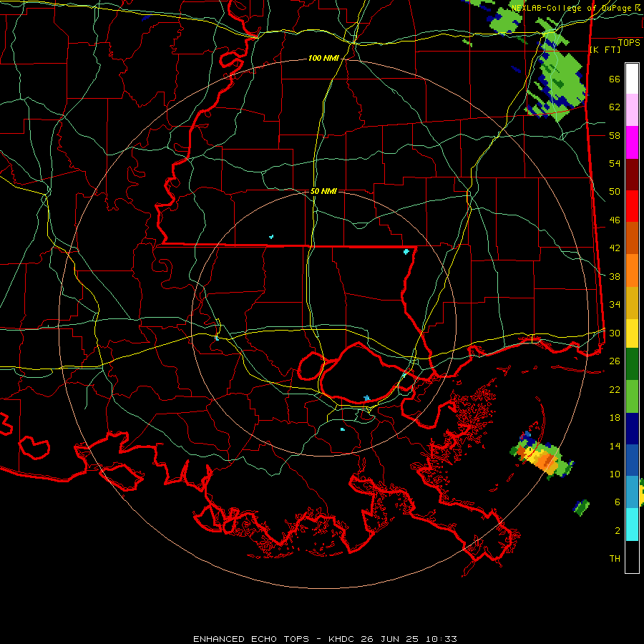Screen dimensions: 644x644
Task: Click the legend value '66'
Action: (615, 79)
